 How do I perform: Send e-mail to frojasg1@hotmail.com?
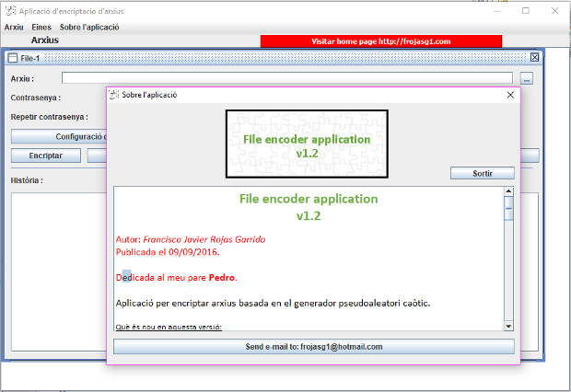click(x=313, y=347)
